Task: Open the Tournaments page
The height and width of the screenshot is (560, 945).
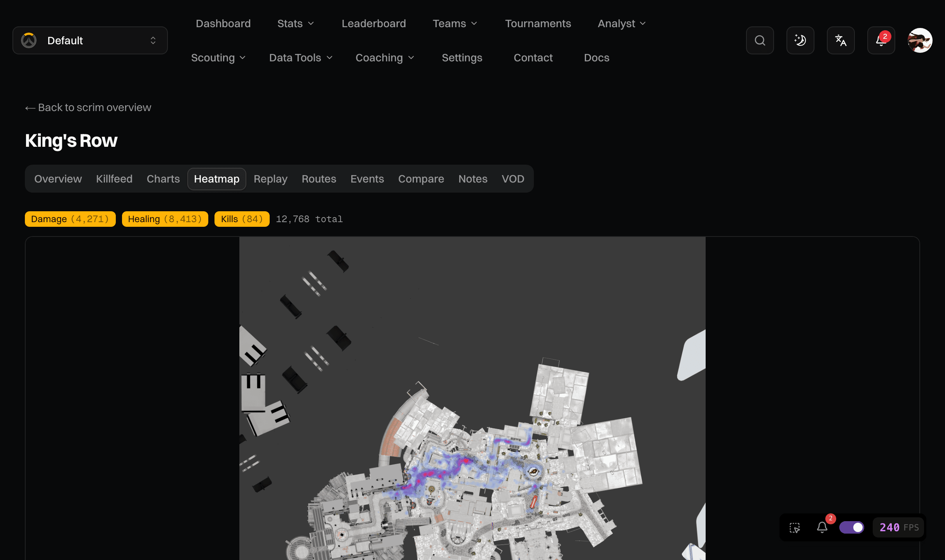Action: click(x=538, y=24)
